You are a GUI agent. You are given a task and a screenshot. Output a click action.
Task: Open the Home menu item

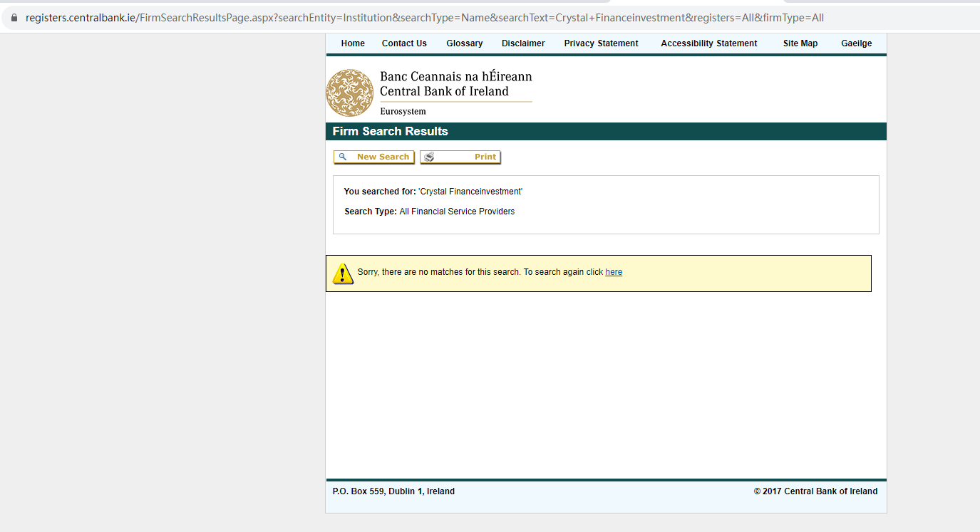[x=353, y=43]
